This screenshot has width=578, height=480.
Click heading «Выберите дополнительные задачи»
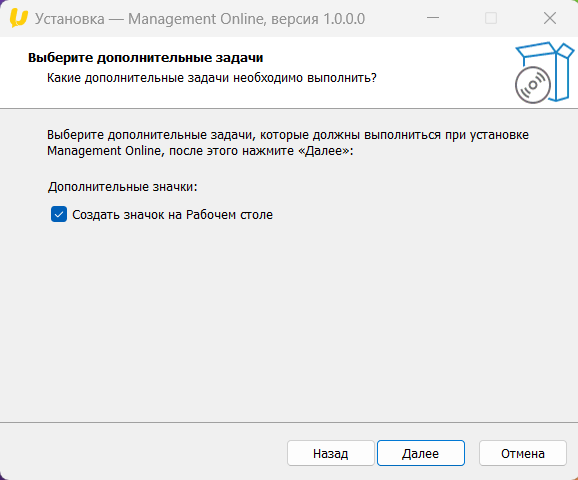coord(146,58)
